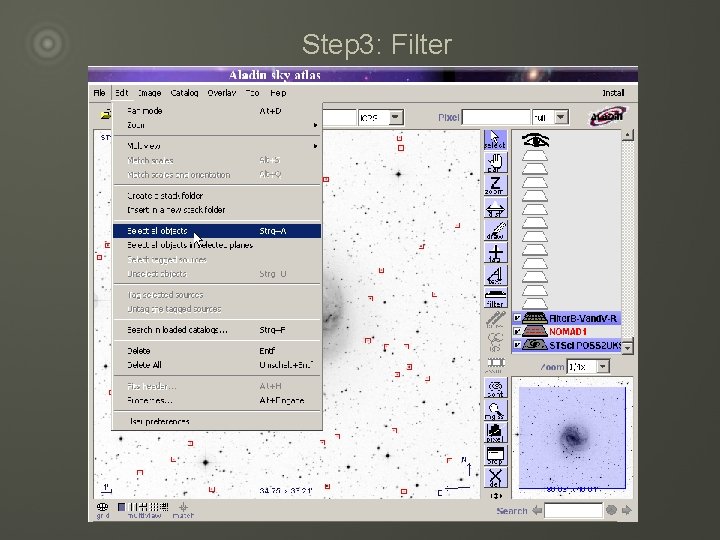Click the eye icon atop the stack
This screenshot has height=540, width=720.
coord(535,141)
